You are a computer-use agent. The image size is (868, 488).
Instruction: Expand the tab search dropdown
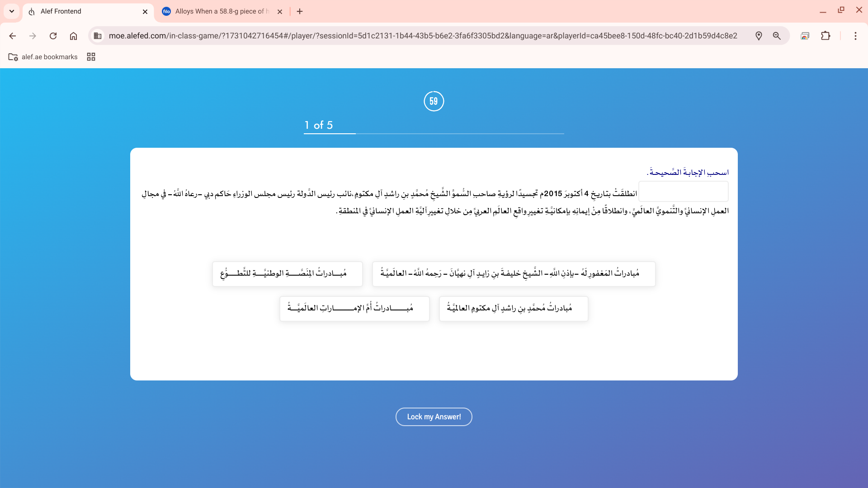[12, 11]
